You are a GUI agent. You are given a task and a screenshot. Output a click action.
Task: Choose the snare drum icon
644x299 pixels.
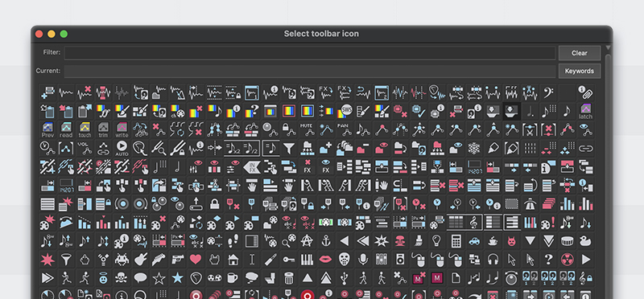click(567, 241)
